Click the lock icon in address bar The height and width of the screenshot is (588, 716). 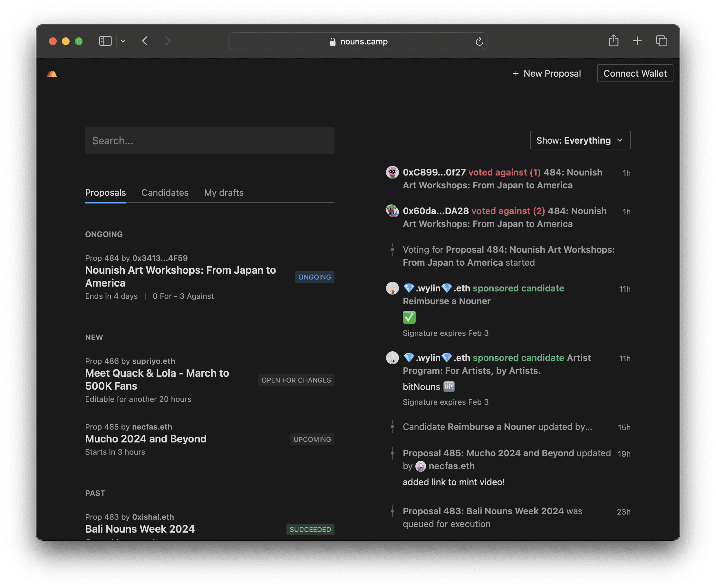point(333,41)
